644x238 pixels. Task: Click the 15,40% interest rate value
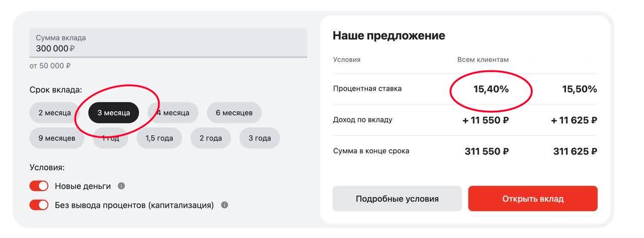pos(491,90)
